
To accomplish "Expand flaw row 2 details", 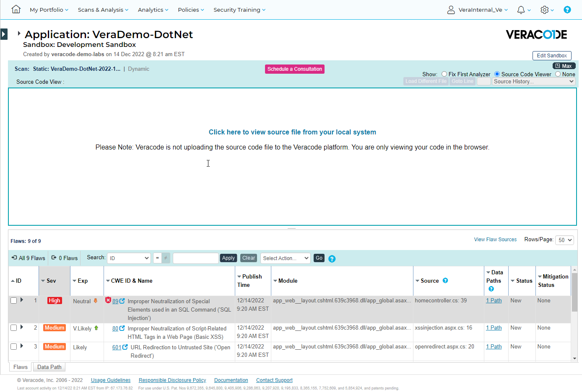I will (x=22, y=327).
